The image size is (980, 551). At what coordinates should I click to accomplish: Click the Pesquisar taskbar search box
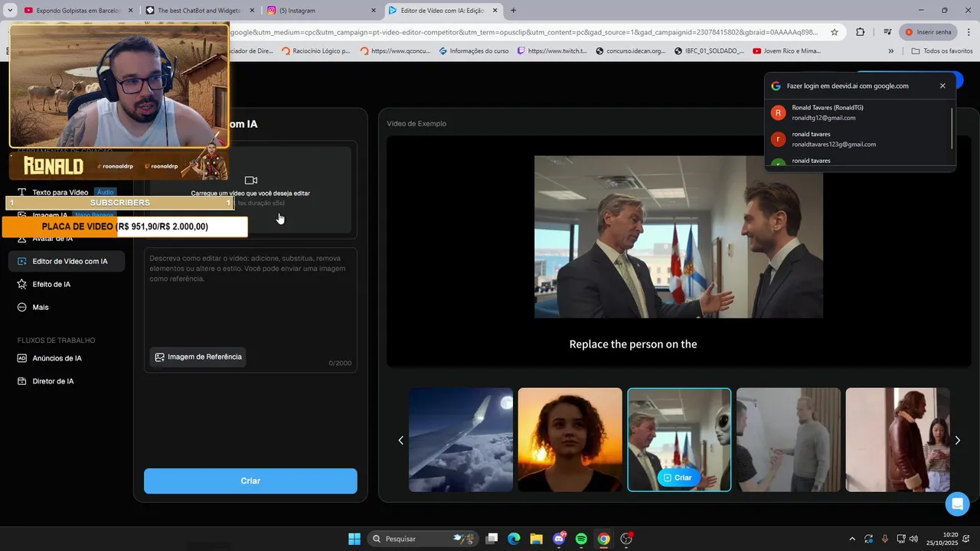pyautogui.click(x=423, y=539)
